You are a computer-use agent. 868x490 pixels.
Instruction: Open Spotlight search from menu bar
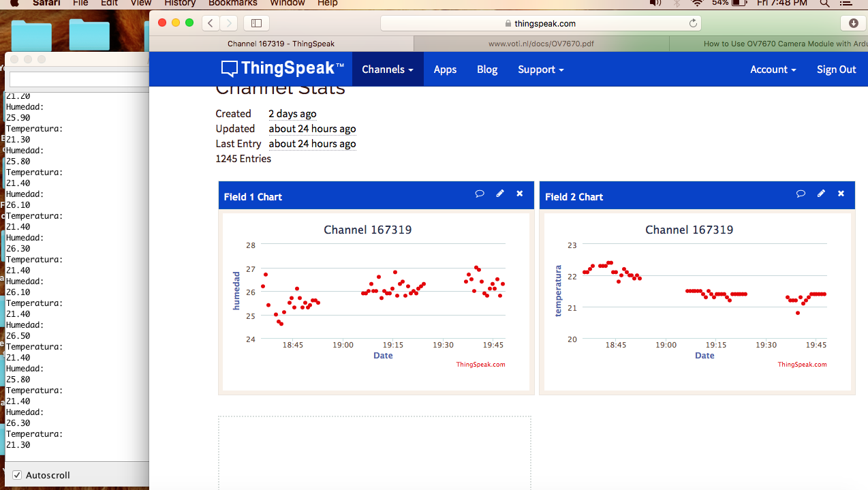click(x=824, y=3)
